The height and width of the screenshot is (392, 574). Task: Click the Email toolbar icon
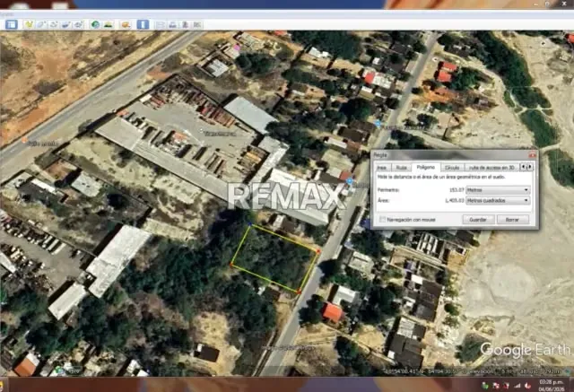[x=161, y=24]
